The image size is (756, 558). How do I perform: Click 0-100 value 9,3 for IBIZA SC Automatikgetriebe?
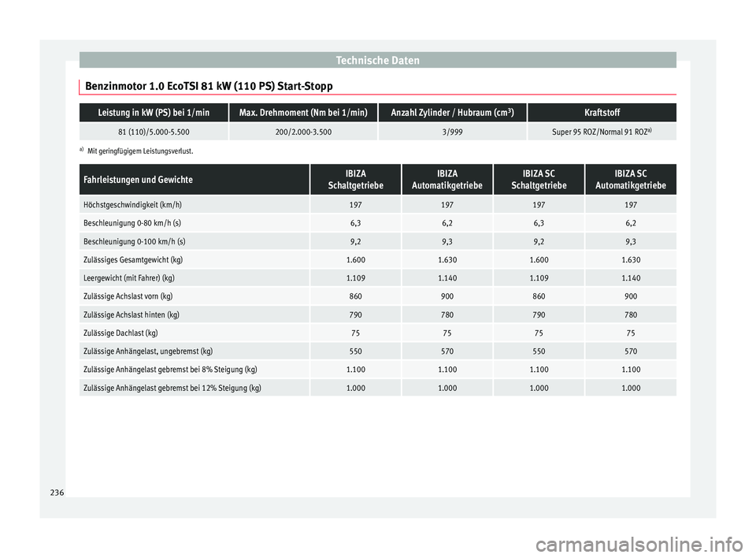[631, 241]
